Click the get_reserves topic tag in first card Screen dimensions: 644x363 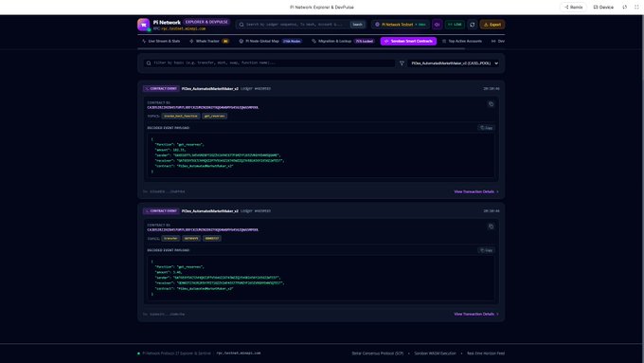215,116
